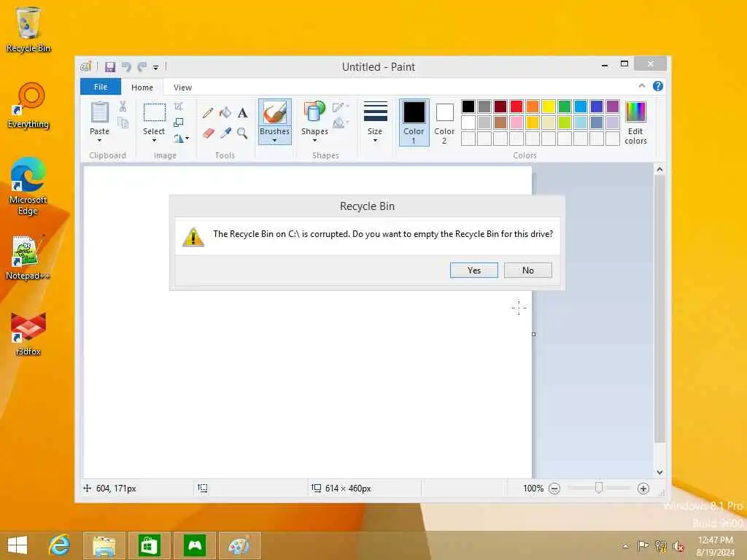Pick the green color swatch
Image resolution: width=747 pixels, height=560 pixels.
point(565,106)
